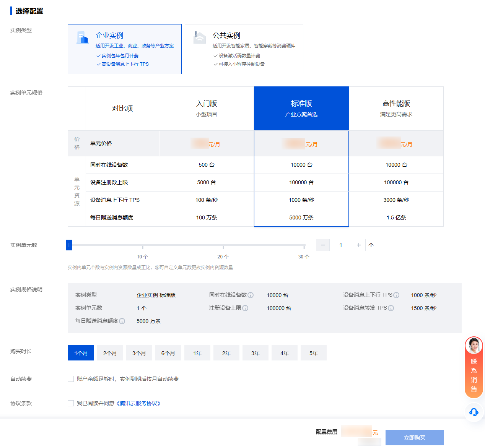Click the plus button to increase units
The height and width of the screenshot is (448, 485).
(x=359, y=245)
